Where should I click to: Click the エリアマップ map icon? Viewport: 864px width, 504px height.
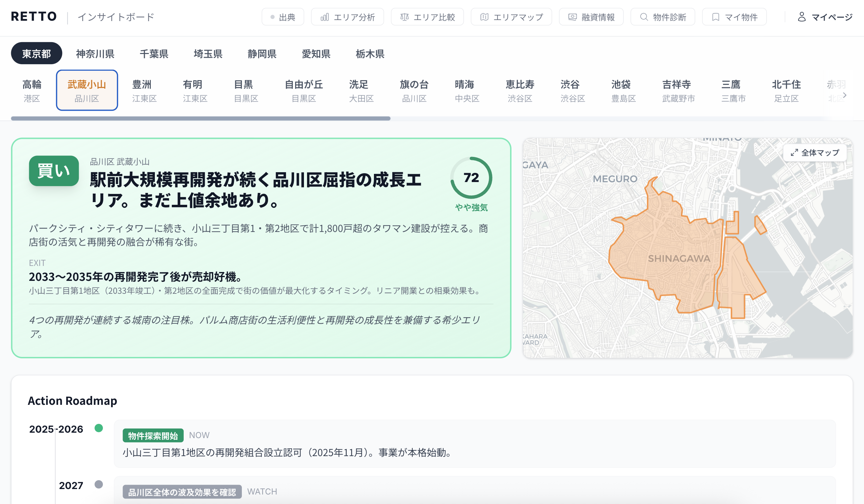click(484, 17)
